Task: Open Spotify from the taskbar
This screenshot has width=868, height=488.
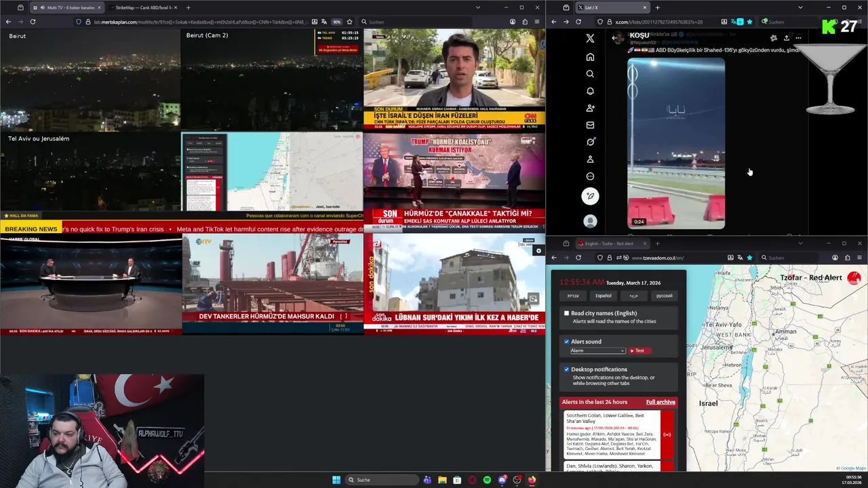Action: click(487, 480)
